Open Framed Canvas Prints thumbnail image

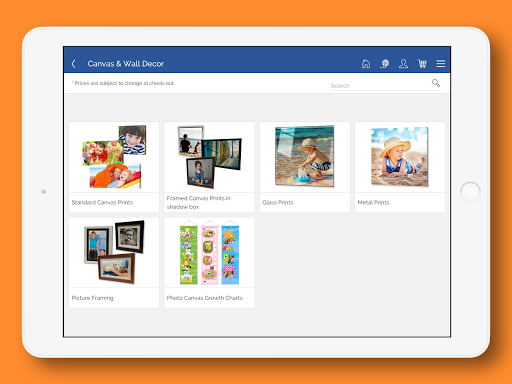click(x=209, y=157)
